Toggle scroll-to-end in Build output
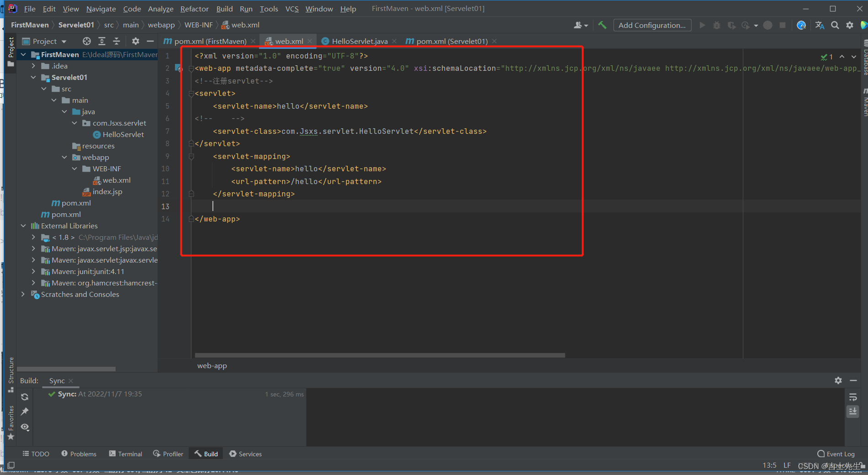The height and width of the screenshot is (475, 868). point(853,412)
